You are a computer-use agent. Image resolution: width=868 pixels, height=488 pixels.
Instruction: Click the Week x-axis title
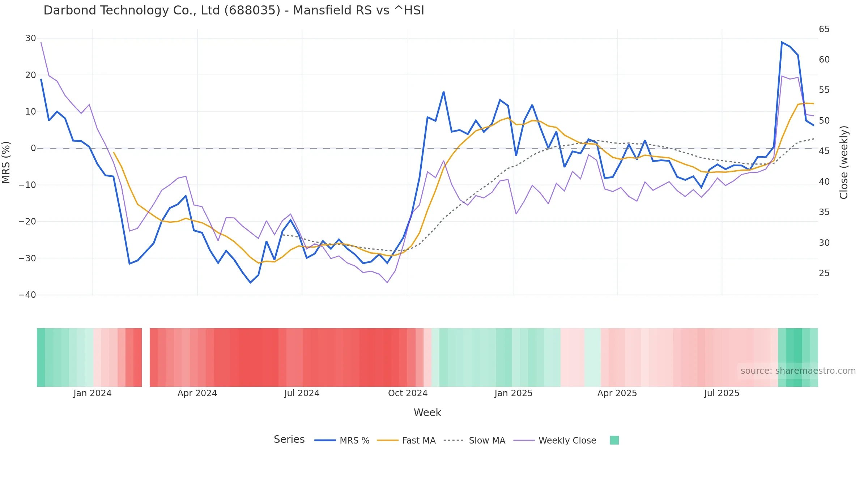(x=427, y=412)
